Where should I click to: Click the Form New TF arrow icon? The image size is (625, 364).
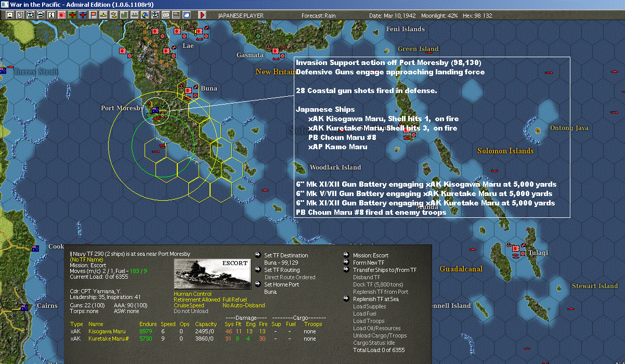(347, 262)
